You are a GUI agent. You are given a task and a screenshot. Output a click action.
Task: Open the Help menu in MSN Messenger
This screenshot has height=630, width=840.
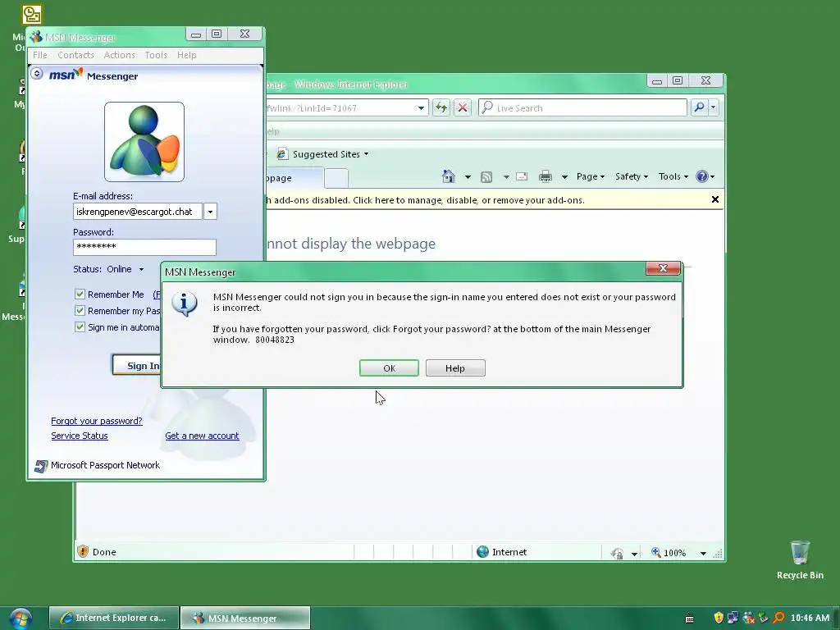186,55
